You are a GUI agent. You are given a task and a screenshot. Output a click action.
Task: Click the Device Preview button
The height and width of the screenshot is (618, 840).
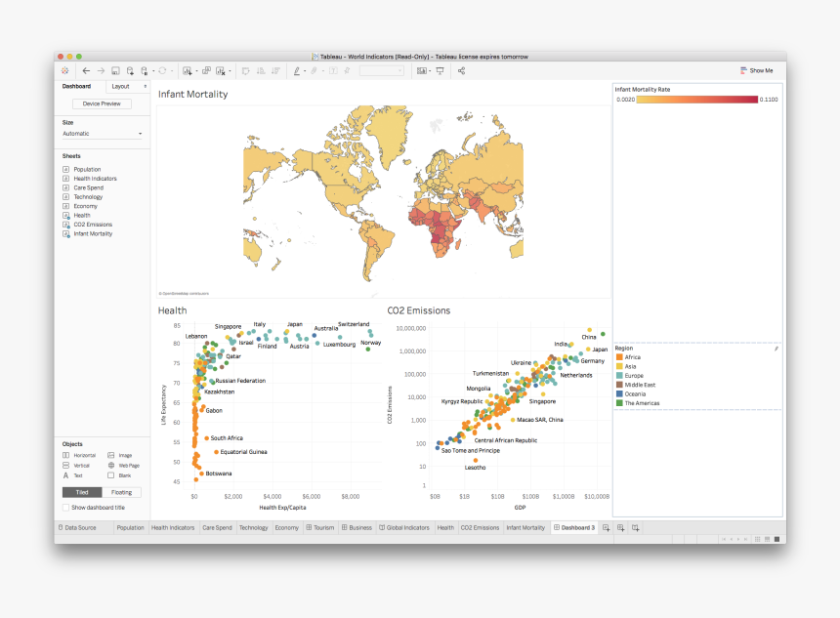tap(102, 103)
